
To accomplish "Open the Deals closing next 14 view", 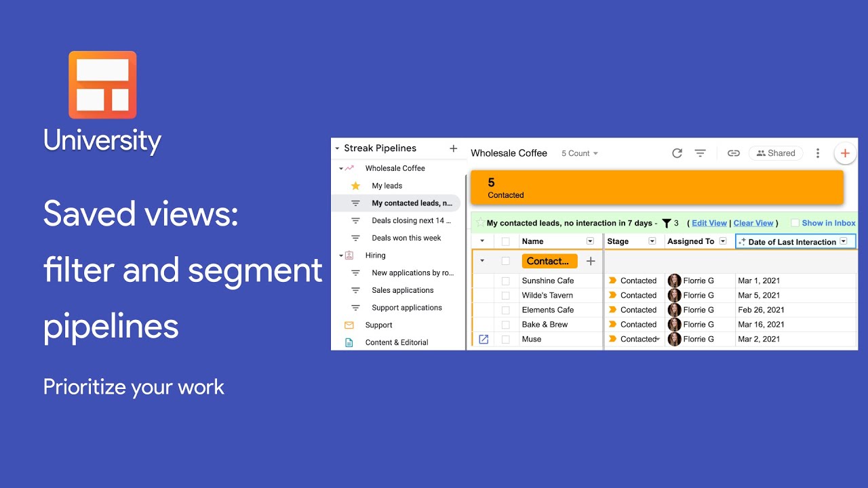I will pyautogui.click(x=411, y=221).
